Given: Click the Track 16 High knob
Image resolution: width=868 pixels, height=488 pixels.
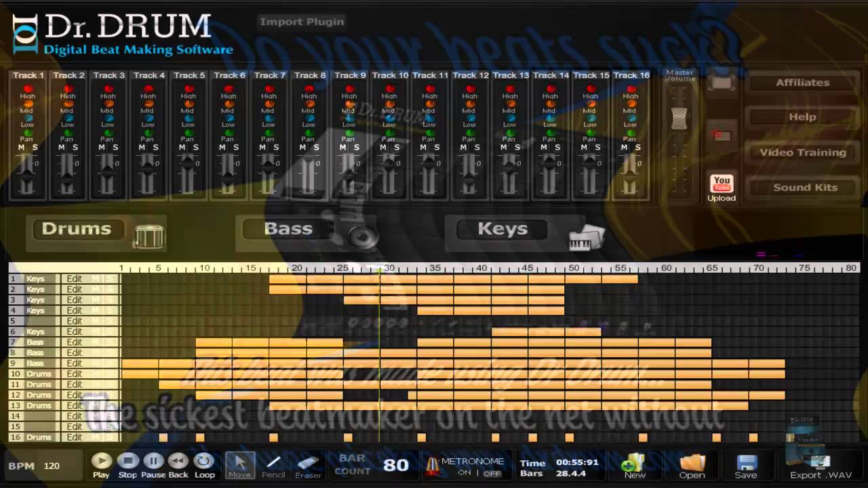Looking at the screenshot, I should [x=631, y=89].
